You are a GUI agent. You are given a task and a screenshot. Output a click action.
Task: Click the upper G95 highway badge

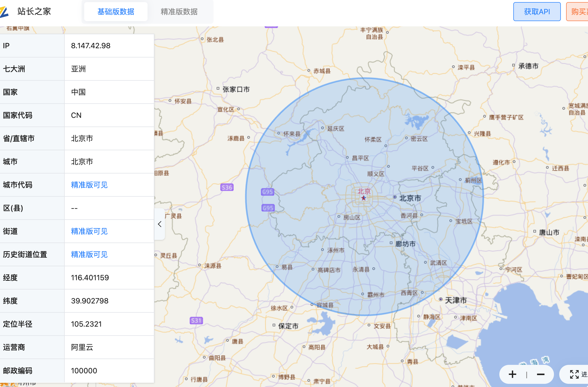[x=267, y=192]
